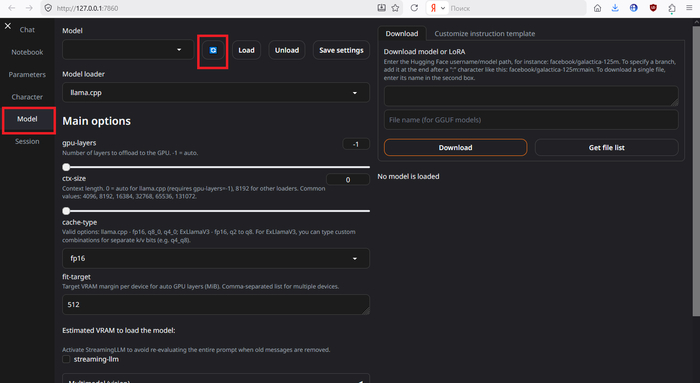Click the page vertical scrollbar
This screenshot has height=383, width=700.
[x=696, y=170]
